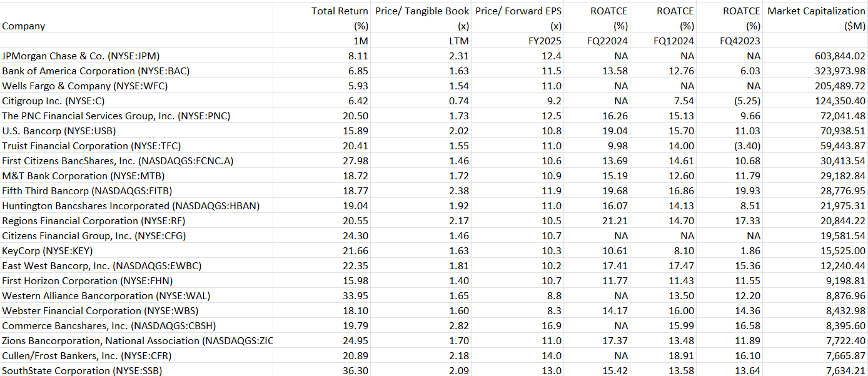
Task: Select Huntington total return 19.04
Action: tap(321, 205)
